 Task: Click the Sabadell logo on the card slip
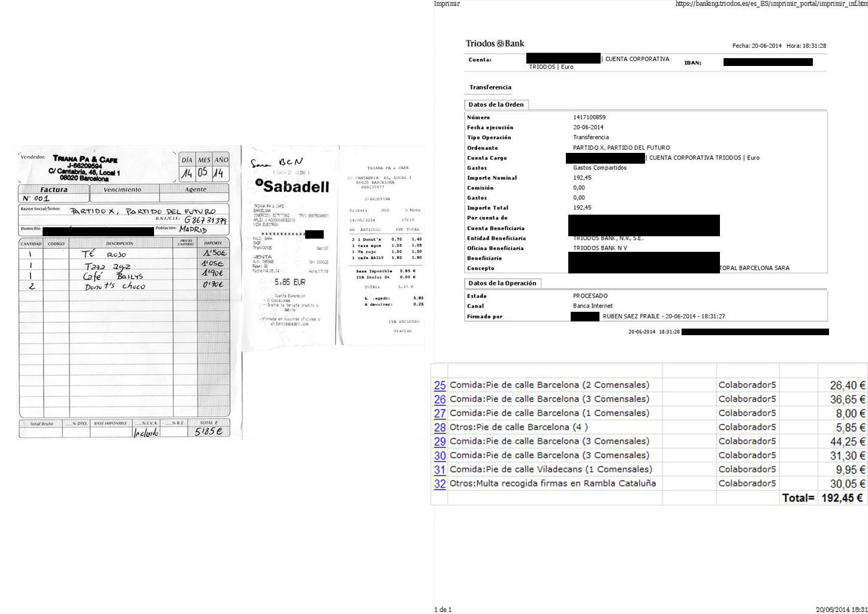coord(293,186)
